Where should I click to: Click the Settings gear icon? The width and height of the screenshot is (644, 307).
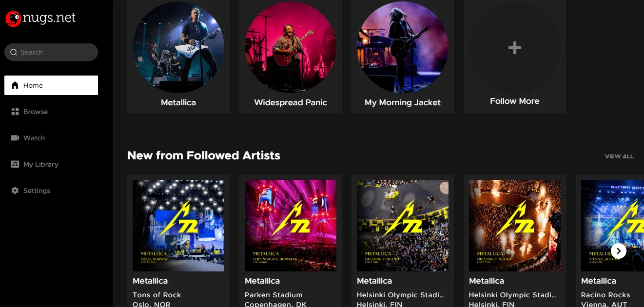click(x=15, y=191)
